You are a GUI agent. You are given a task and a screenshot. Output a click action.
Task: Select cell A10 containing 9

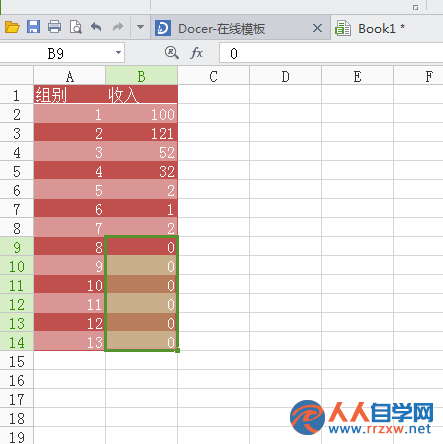click(70, 266)
